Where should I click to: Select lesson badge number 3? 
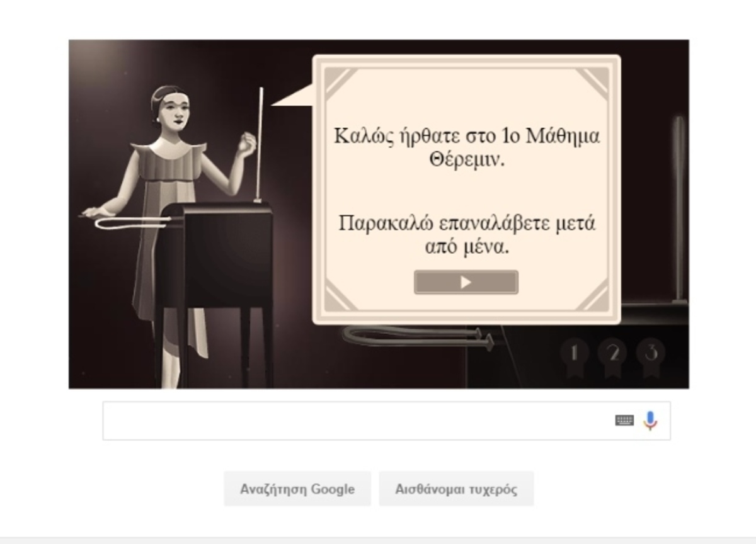pyautogui.click(x=651, y=356)
